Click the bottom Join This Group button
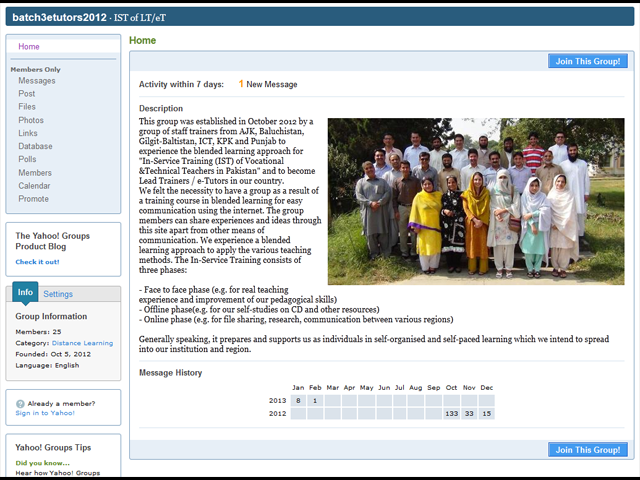Image resolution: width=640 pixels, height=480 pixels. (x=588, y=450)
